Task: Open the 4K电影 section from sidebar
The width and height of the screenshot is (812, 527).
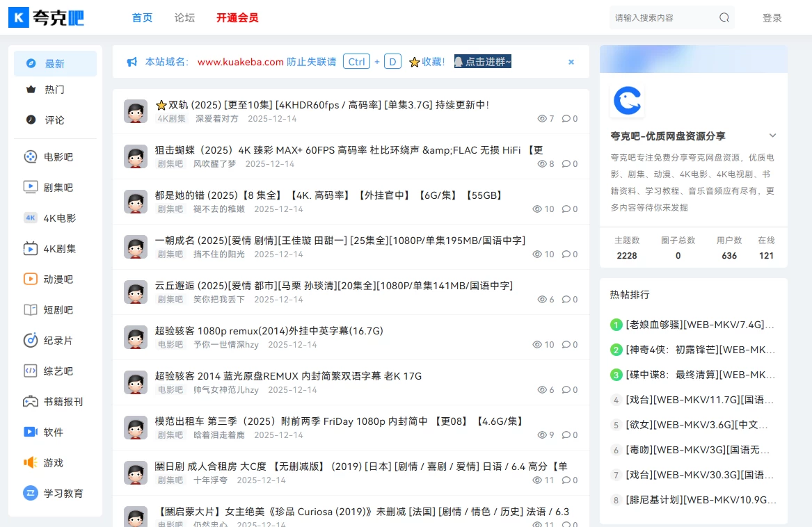Action: tap(29, 218)
